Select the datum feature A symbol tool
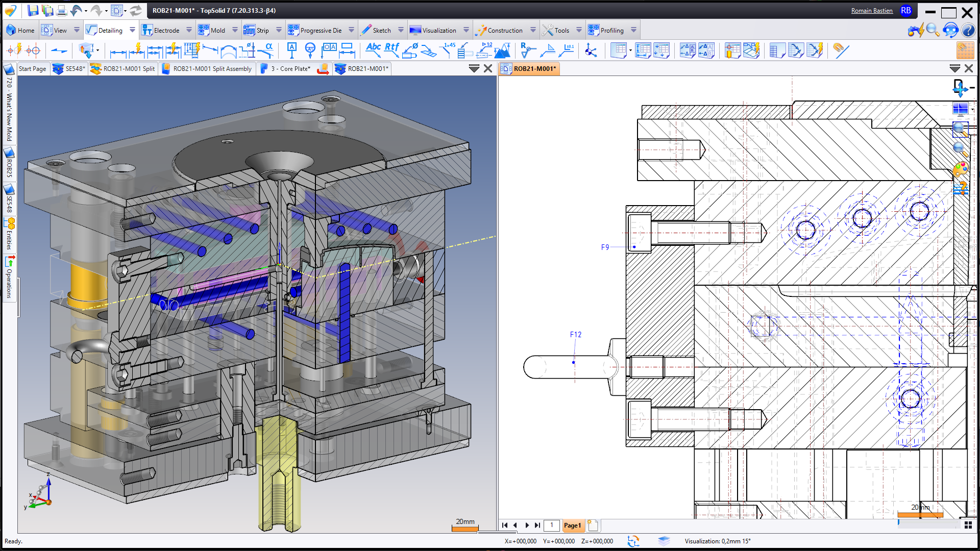This screenshot has width=980, height=551. [291, 50]
